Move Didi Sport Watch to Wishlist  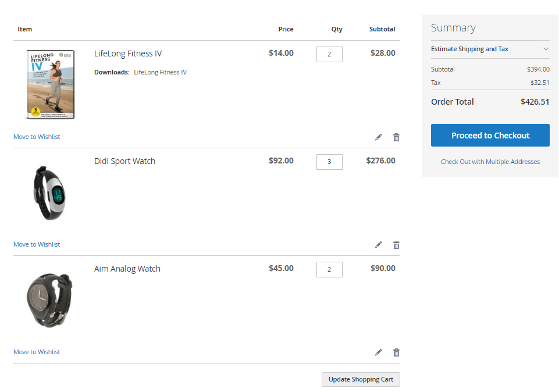[37, 245]
